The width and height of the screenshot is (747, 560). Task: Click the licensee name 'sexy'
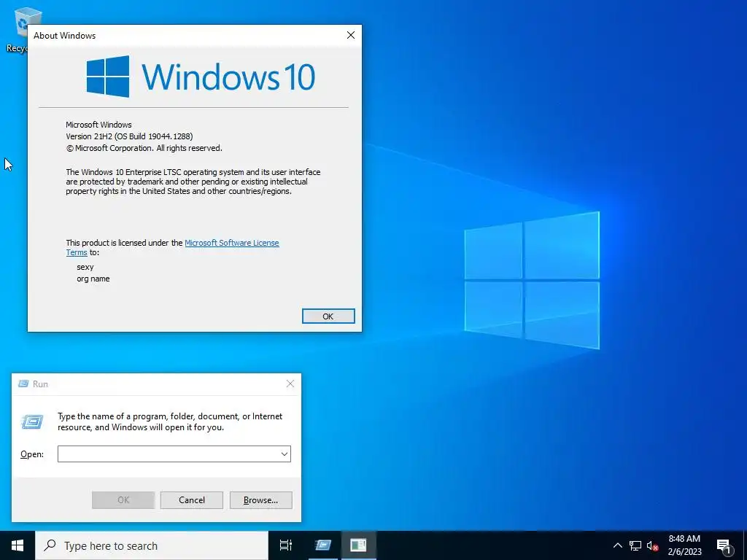pos(85,267)
